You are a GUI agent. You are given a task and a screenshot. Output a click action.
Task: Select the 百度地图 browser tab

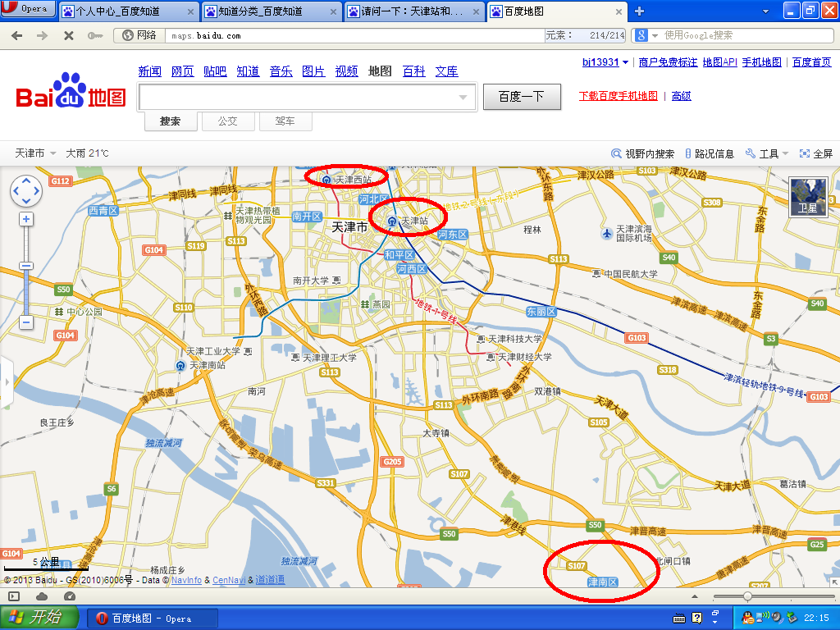(x=557, y=11)
